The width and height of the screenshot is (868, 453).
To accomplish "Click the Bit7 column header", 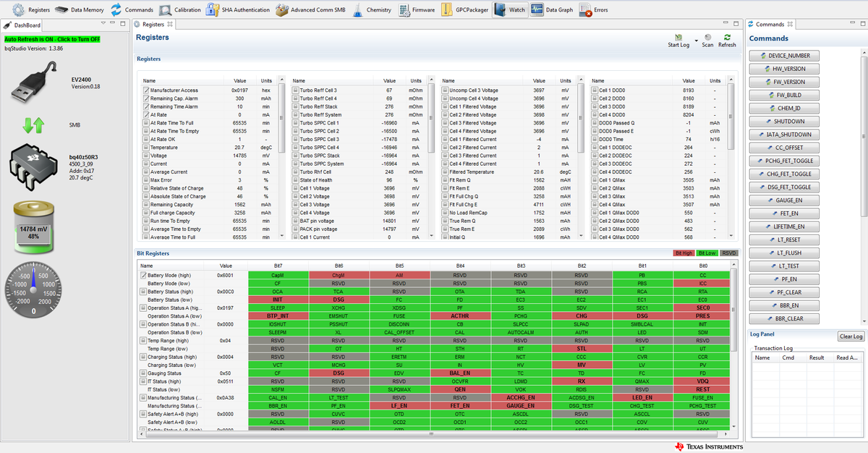I will point(278,266).
